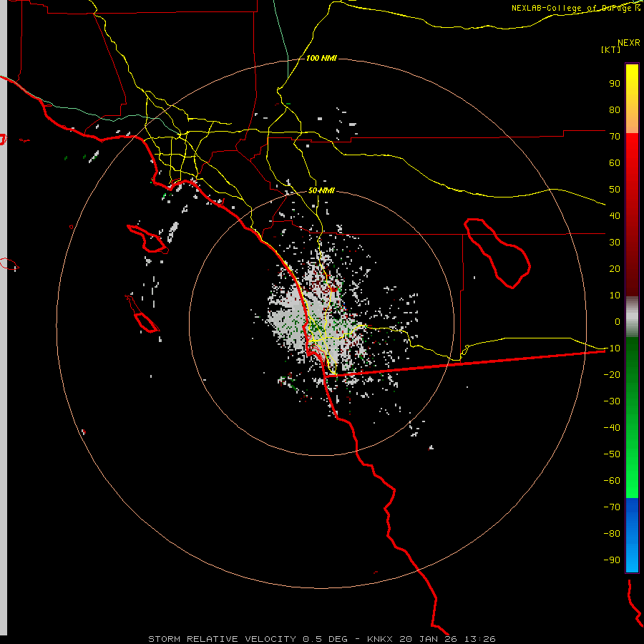The width and height of the screenshot is (644, 644).
Task: Click the 80 value on the velocity scale
Action: tap(615, 109)
